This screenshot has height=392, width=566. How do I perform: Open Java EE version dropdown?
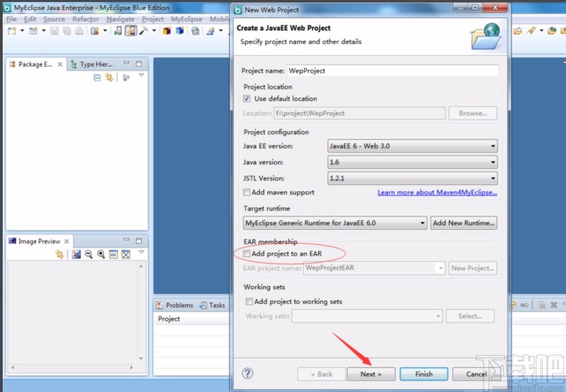(412, 146)
